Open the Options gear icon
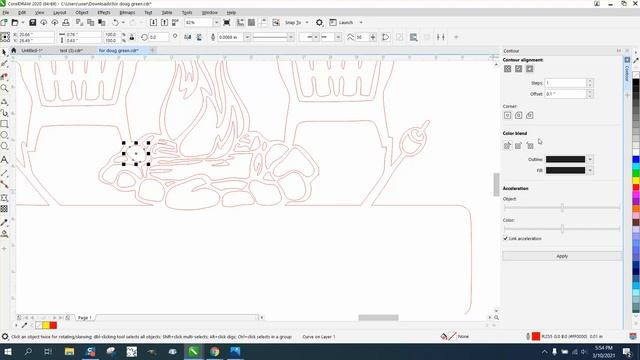This screenshot has height=360, width=640. (x=319, y=22)
